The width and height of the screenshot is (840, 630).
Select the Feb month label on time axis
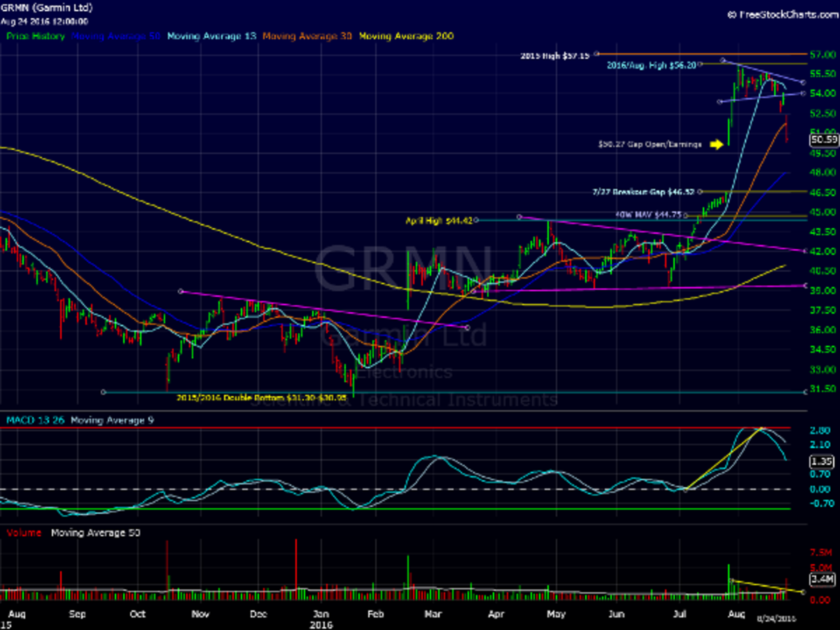click(x=377, y=614)
